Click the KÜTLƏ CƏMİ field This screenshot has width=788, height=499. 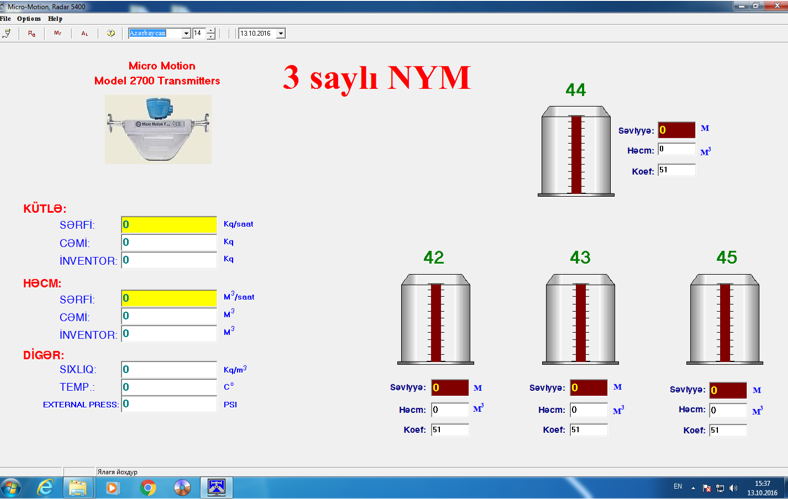(x=169, y=243)
